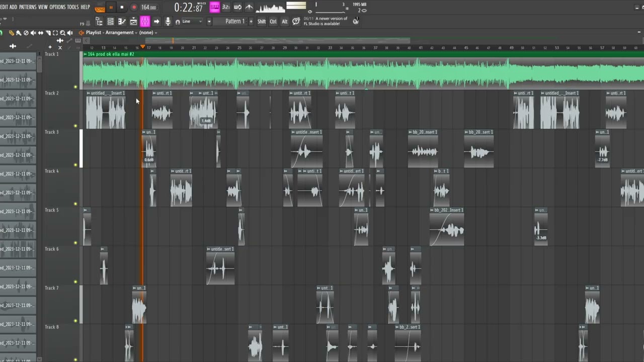Image resolution: width=644 pixels, height=362 pixels.
Task: Click the audio clip focus waveform icon
Action: pyautogui.click(x=60, y=41)
